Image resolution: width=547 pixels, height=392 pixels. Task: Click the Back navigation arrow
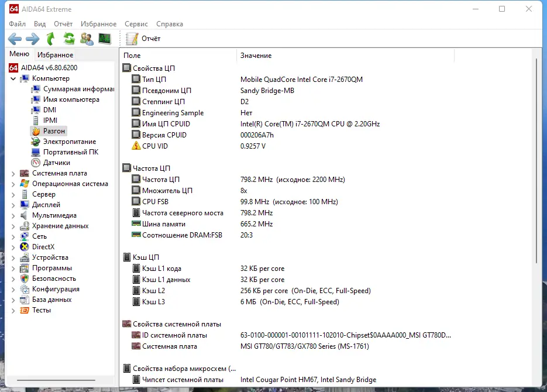pos(15,39)
